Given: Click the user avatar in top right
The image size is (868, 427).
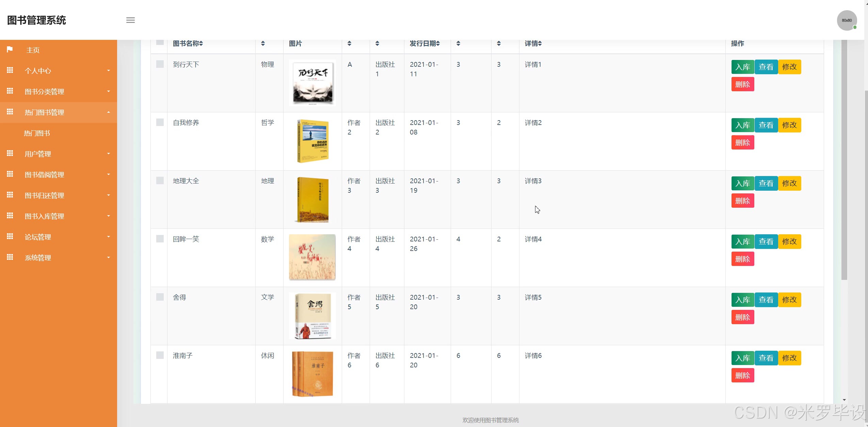Looking at the screenshot, I should pyautogui.click(x=847, y=20).
